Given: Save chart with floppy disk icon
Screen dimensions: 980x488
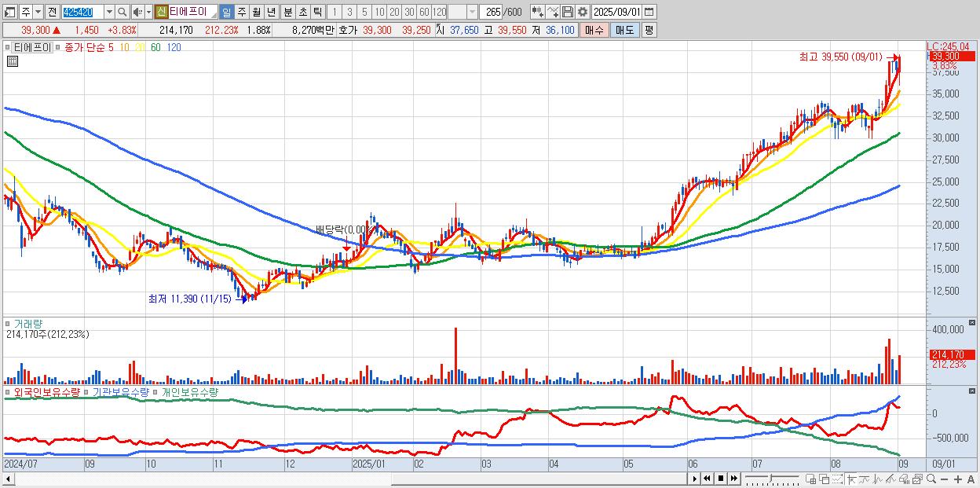Looking at the screenshot, I should click(x=568, y=12).
